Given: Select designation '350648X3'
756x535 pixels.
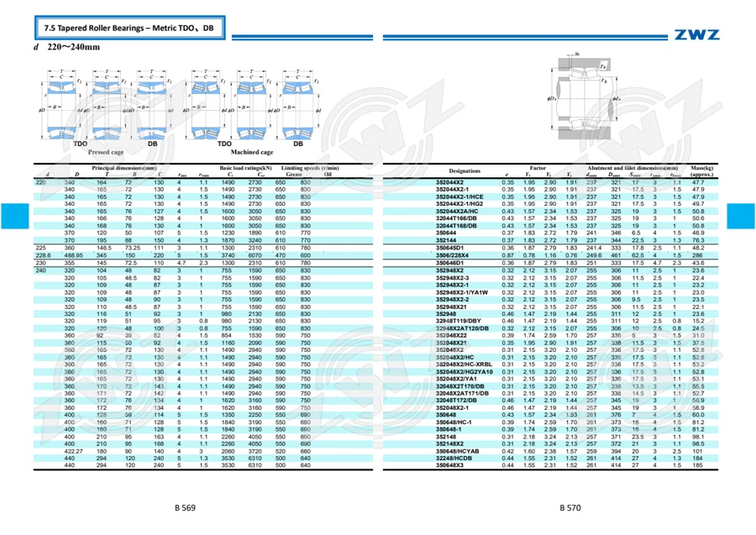Looking at the screenshot, I should [x=449, y=465].
